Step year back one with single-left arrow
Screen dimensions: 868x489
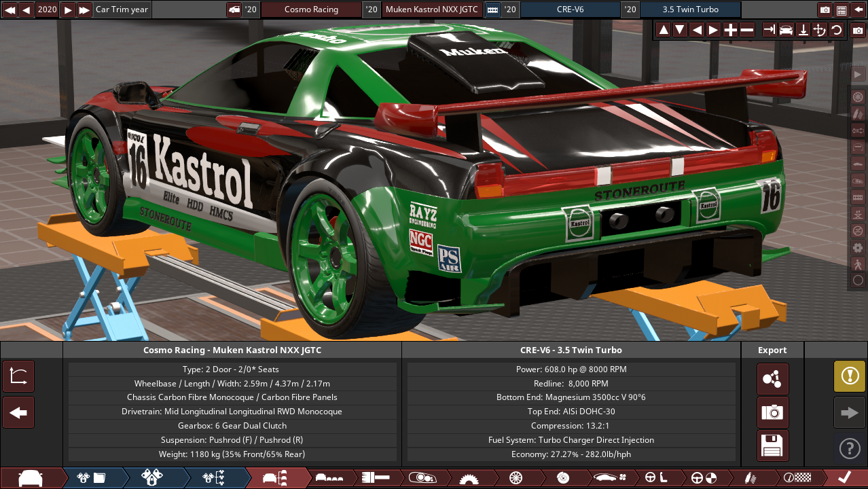click(26, 10)
